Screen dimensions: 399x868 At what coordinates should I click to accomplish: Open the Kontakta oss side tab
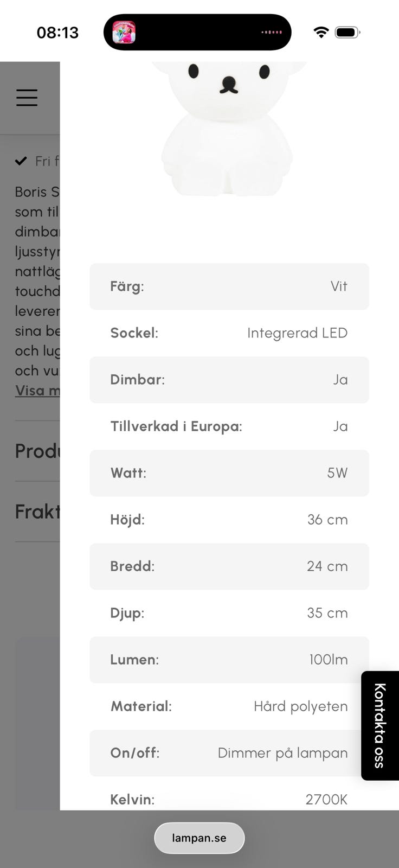pyautogui.click(x=379, y=725)
